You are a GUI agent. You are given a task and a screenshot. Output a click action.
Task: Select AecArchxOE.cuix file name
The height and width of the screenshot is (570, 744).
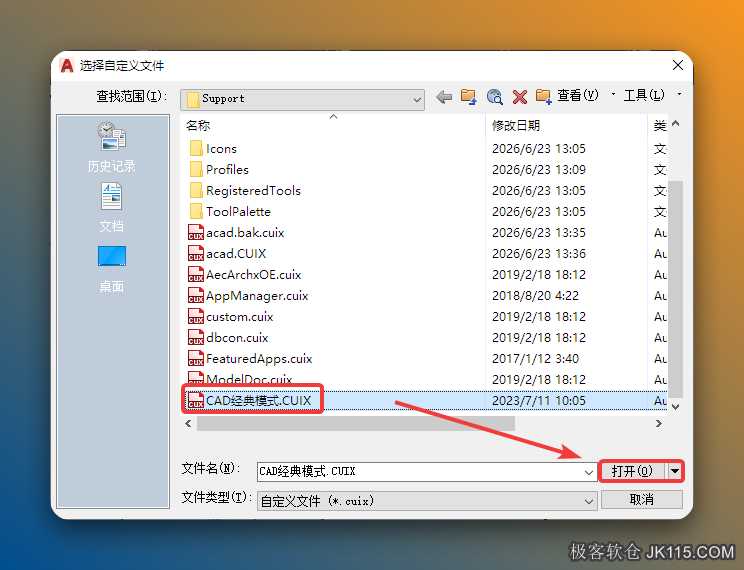[x=253, y=274]
